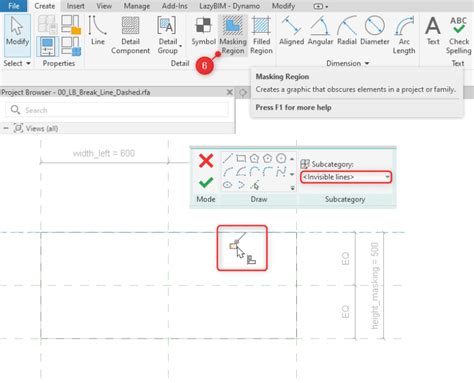
Task: Choose the Line detail tool
Action: (97, 31)
